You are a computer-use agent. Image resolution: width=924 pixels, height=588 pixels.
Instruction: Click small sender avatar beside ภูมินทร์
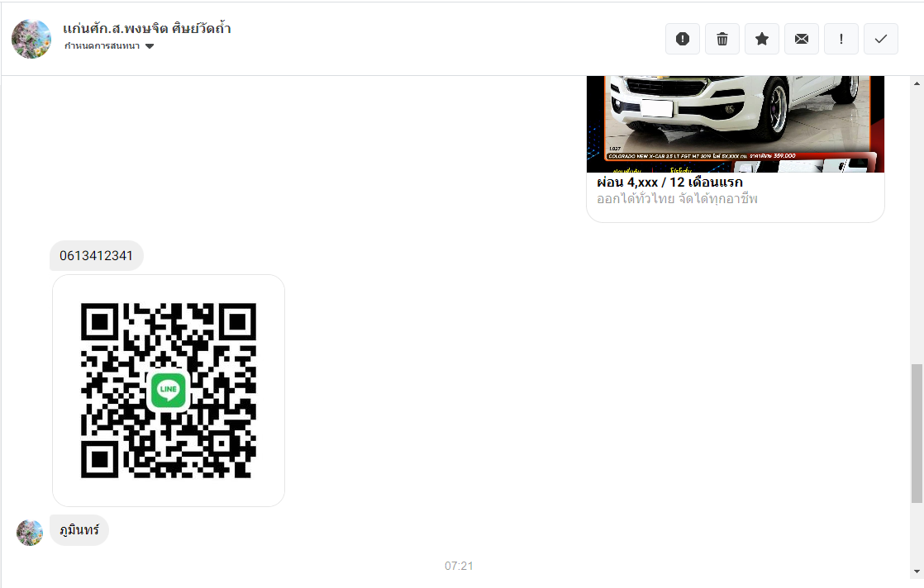point(30,533)
